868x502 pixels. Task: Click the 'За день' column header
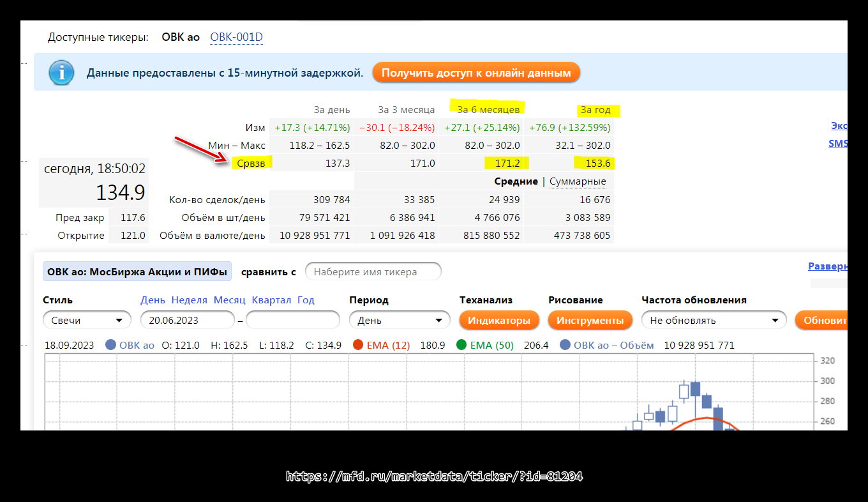332,110
